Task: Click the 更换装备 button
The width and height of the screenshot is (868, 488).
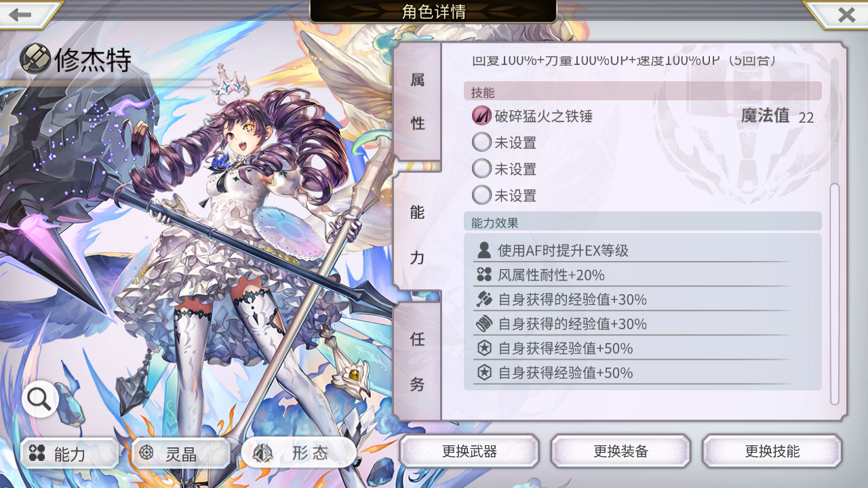Action: pyautogui.click(x=620, y=451)
